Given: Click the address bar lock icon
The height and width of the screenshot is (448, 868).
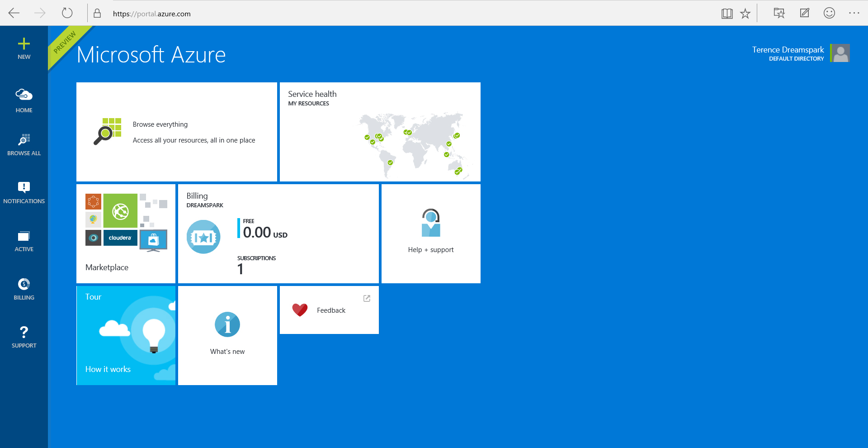Looking at the screenshot, I should tap(97, 13).
